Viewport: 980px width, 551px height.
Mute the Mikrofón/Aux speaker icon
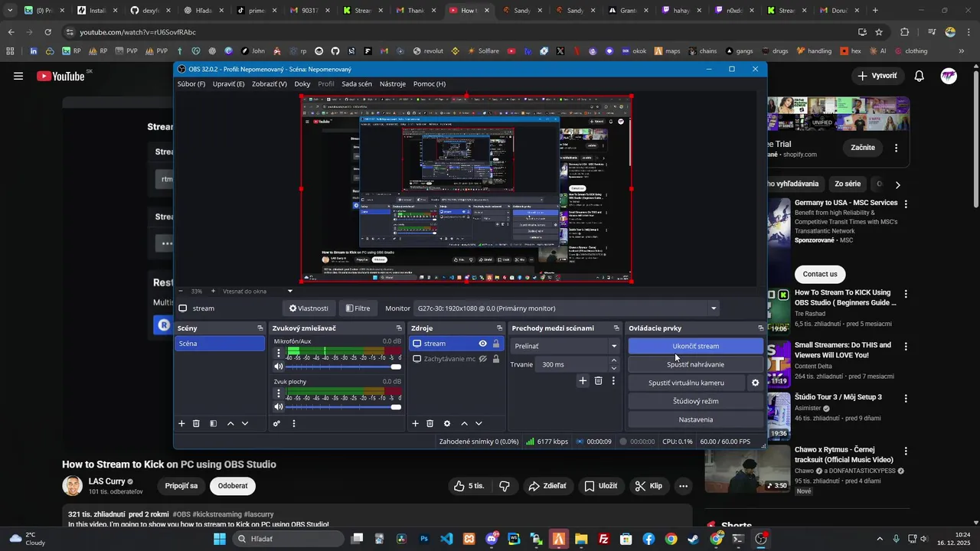[x=279, y=367]
